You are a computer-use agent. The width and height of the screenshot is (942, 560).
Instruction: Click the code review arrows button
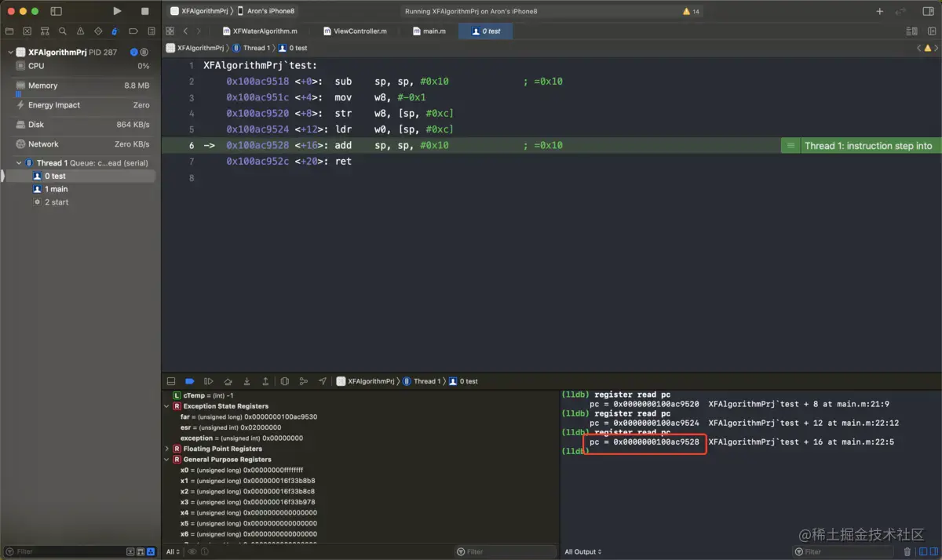[x=901, y=12]
